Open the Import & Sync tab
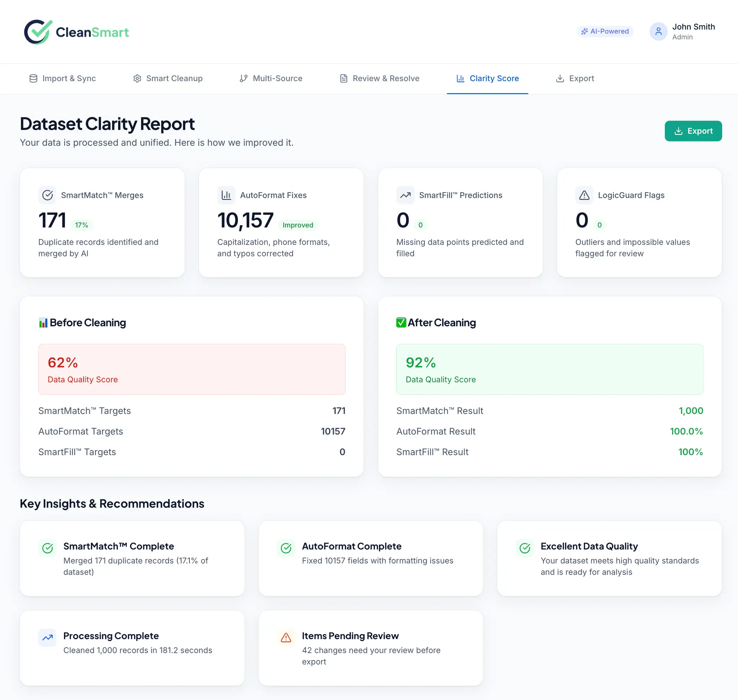 pos(63,79)
